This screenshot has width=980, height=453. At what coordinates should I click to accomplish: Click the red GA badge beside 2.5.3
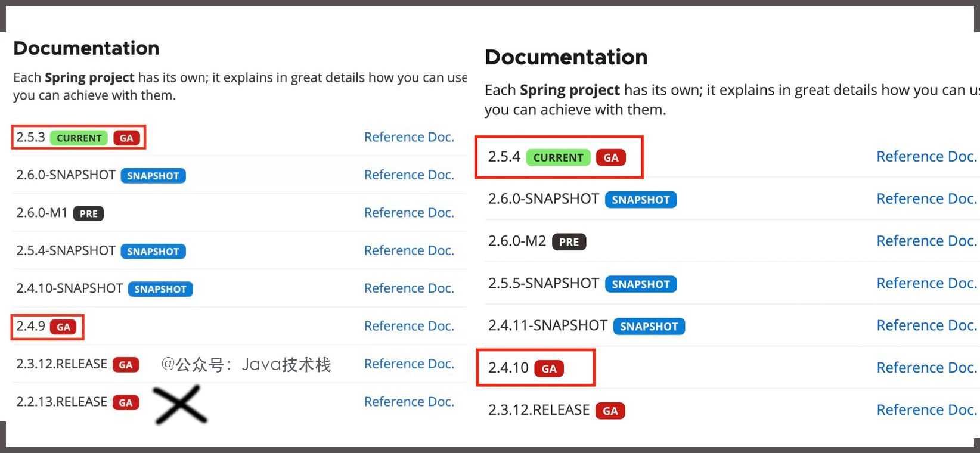coord(126,138)
